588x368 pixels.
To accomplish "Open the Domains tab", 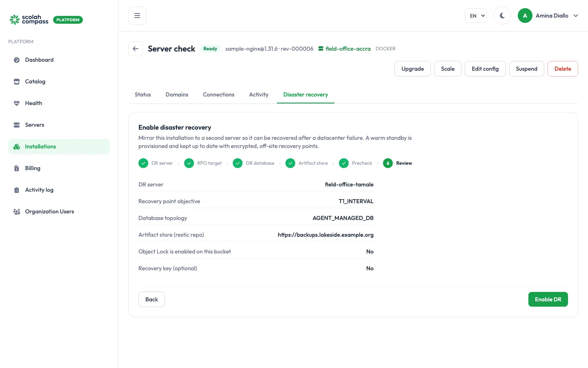I will pos(177,94).
